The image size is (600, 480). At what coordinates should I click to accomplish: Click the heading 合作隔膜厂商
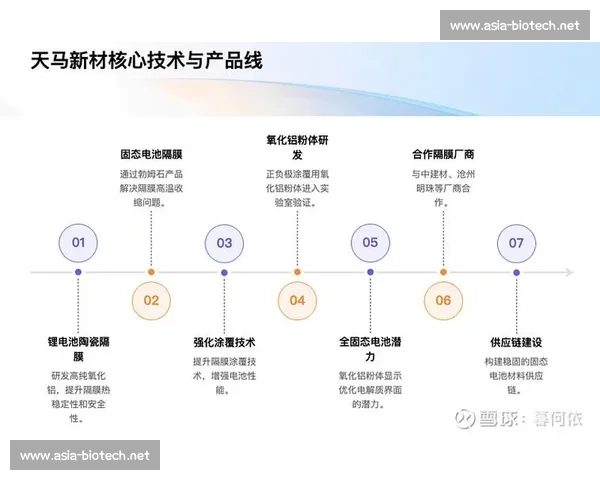tap(443, 155)
